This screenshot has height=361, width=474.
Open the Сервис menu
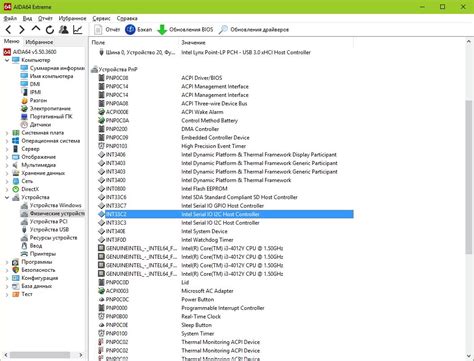tap(101, 18)
